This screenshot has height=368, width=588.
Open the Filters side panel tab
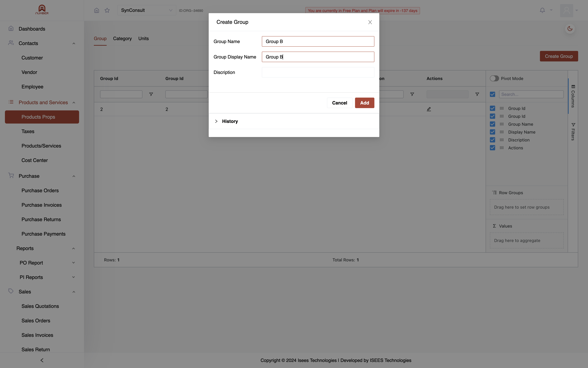tap(573, 132)
